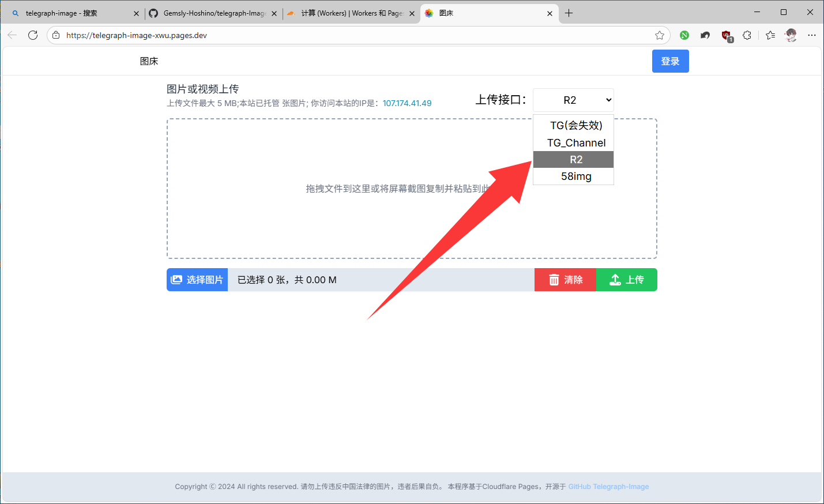
Task: Select TG(会失效) option in dropdown
Action: coord(575,126)
